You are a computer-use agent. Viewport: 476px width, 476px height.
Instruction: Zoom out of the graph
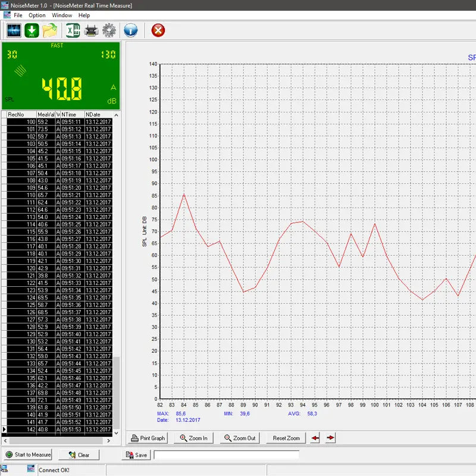[239, 438]
